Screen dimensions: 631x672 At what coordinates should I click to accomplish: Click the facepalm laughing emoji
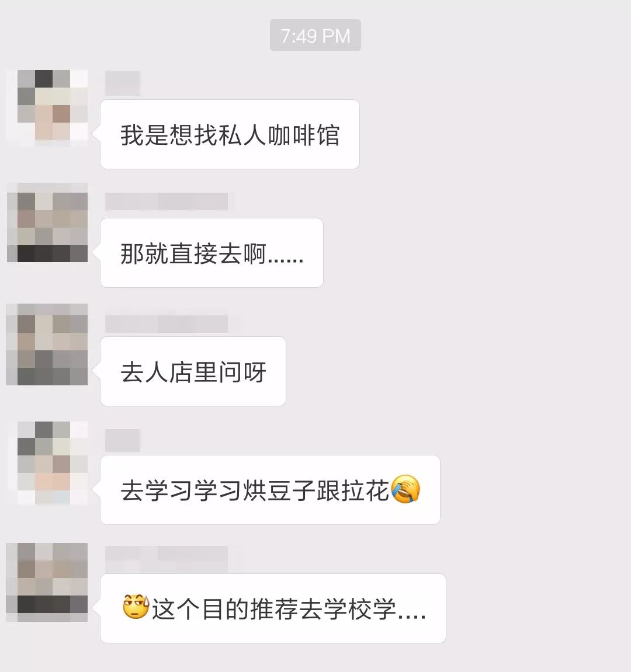click(x=405, y=489)
